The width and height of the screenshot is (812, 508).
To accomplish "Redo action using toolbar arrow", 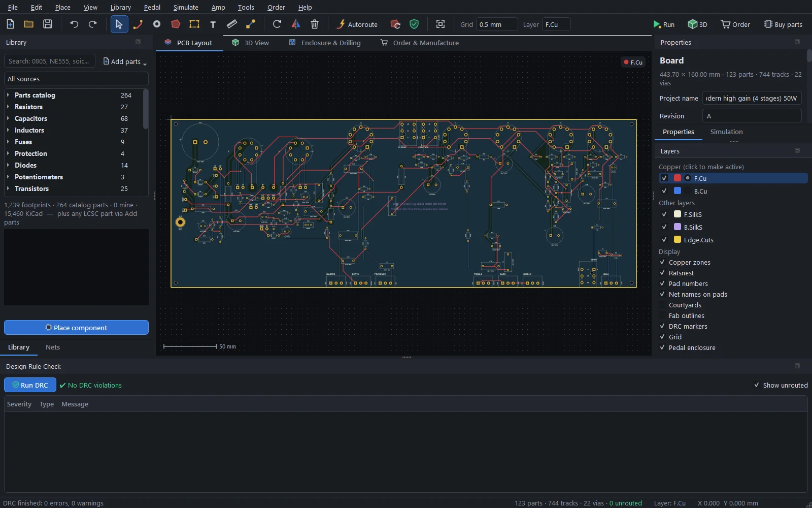I will (x=93, y=24).
